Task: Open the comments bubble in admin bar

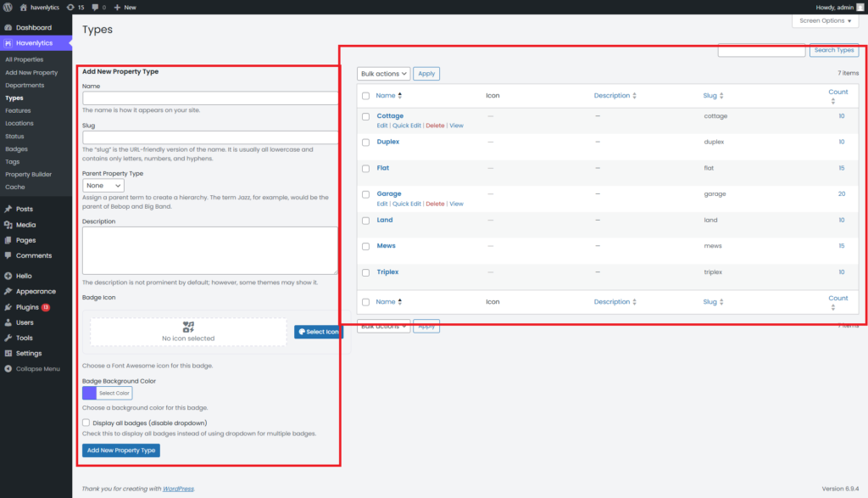Action: 97,7
